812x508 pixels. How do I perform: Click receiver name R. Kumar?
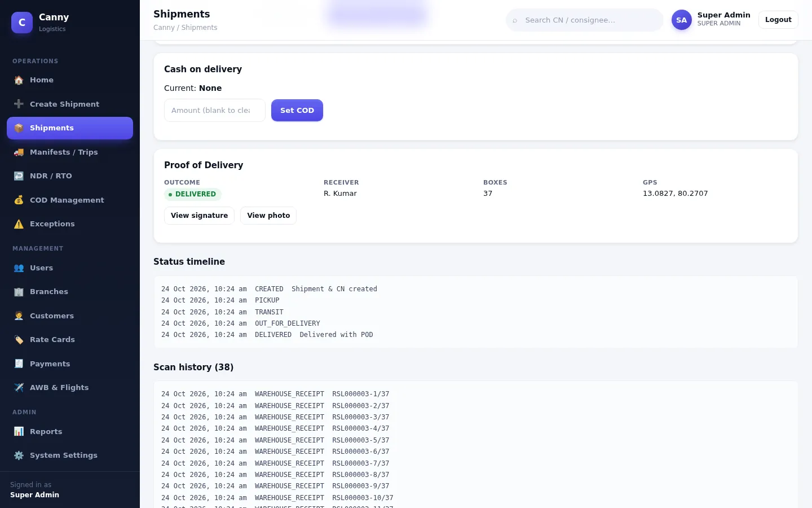coord(340,194)
